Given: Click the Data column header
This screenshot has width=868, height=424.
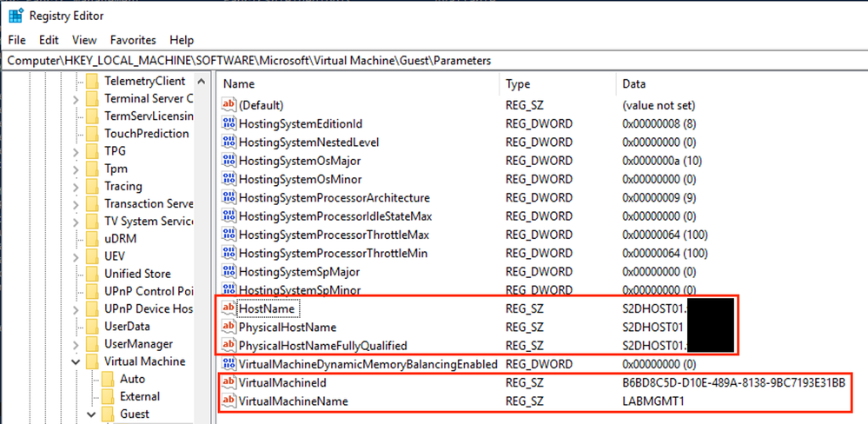Looking at the screenshot, I should pyautogui.click(x=633, y=84).
